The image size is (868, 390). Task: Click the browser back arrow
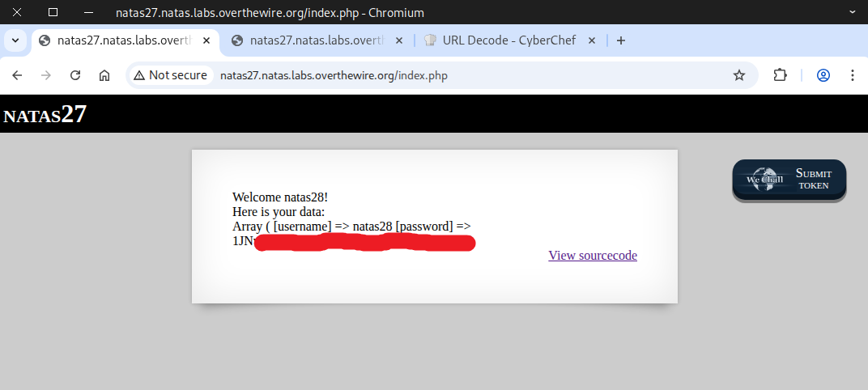(x=17, y=75)
